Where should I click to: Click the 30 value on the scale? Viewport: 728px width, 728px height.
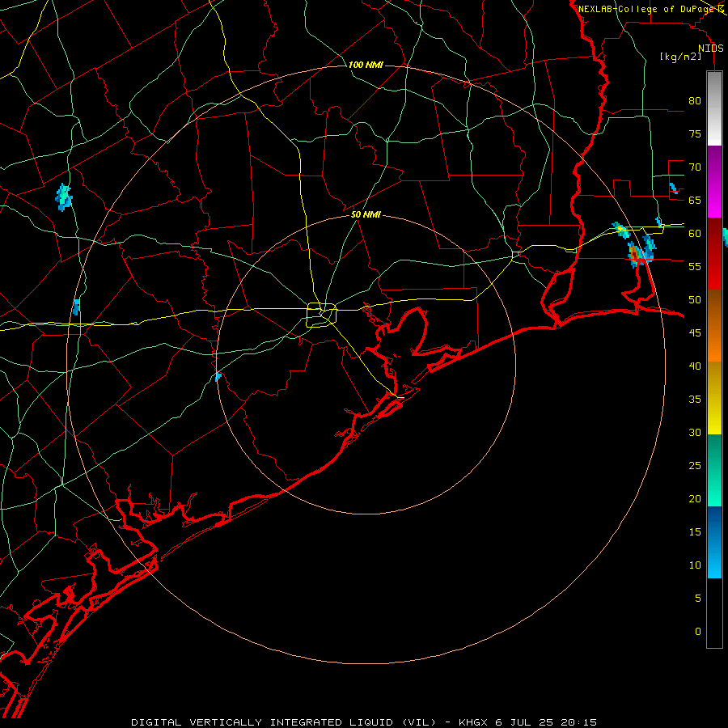(695, 432)
